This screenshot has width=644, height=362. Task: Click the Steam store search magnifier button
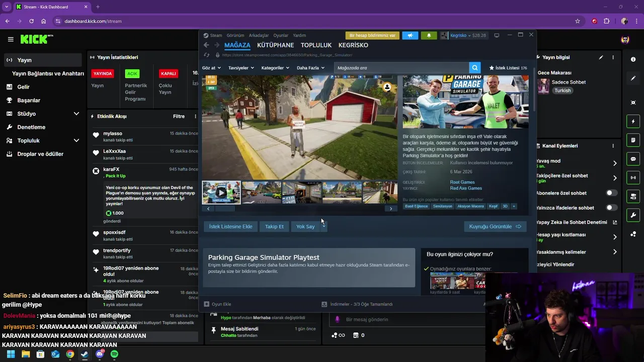pos(474,68)
